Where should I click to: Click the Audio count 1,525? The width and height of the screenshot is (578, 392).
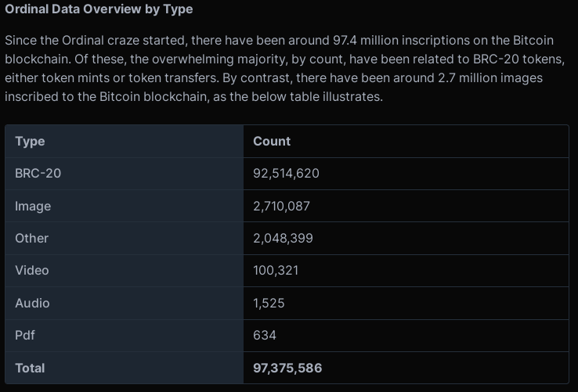[x=269, y=304]
